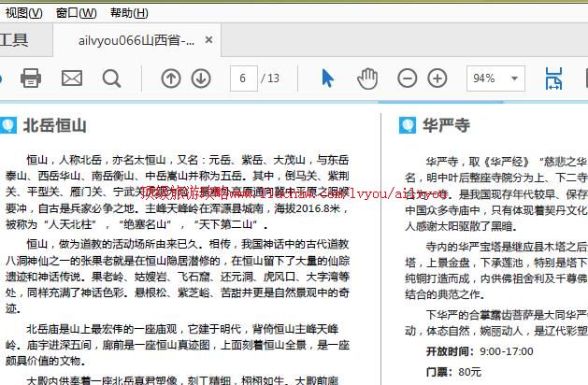Click the 华严寺 section heading
The height and width of the screenshot is (385, 588).
[x=446, y=125]
